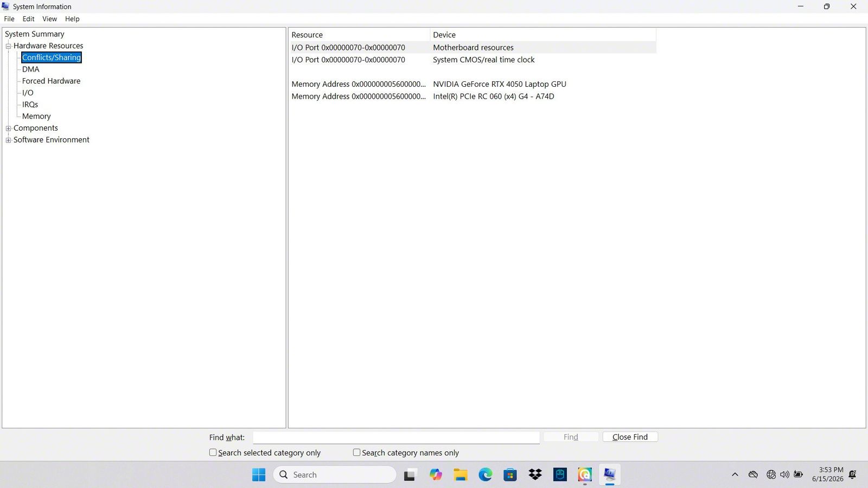Open the View menu

click(49, 19)
